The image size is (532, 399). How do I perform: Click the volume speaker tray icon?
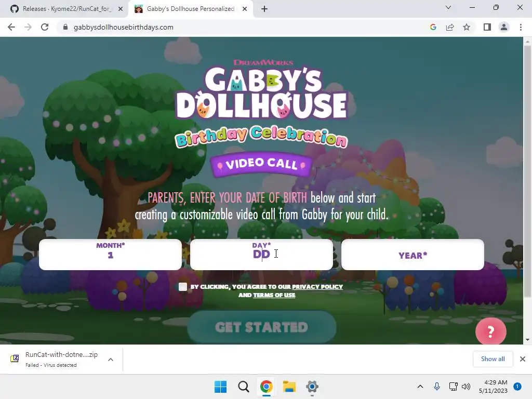point(466,387)
